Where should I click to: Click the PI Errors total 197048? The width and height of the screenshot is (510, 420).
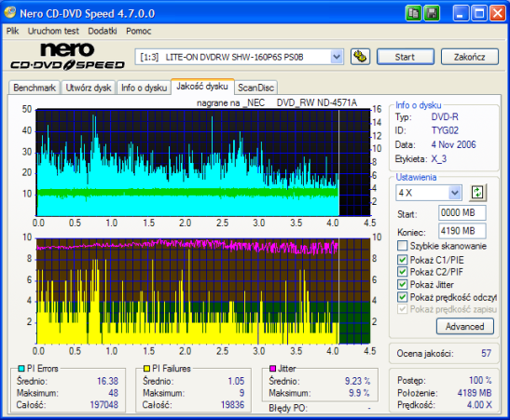[x=104, y=405]
